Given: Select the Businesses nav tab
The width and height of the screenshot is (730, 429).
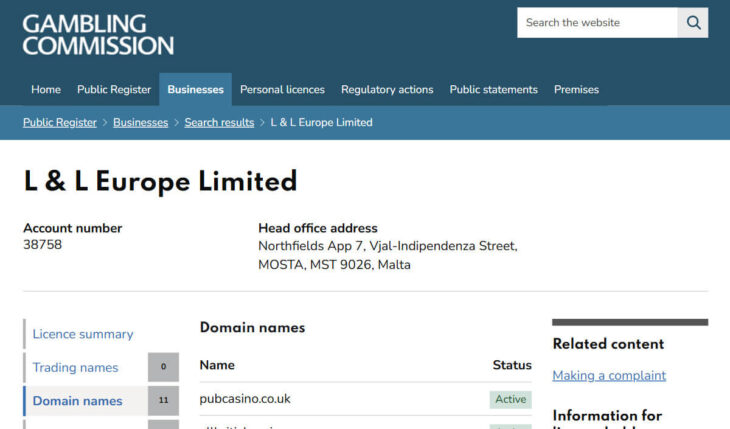Looking at the screenshot, I should point(196,89).
